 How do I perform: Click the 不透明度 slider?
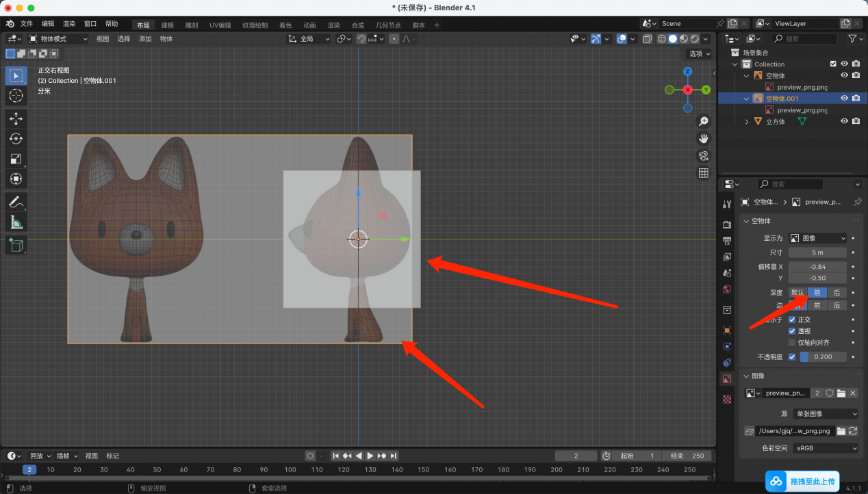[x=823, y=357]
